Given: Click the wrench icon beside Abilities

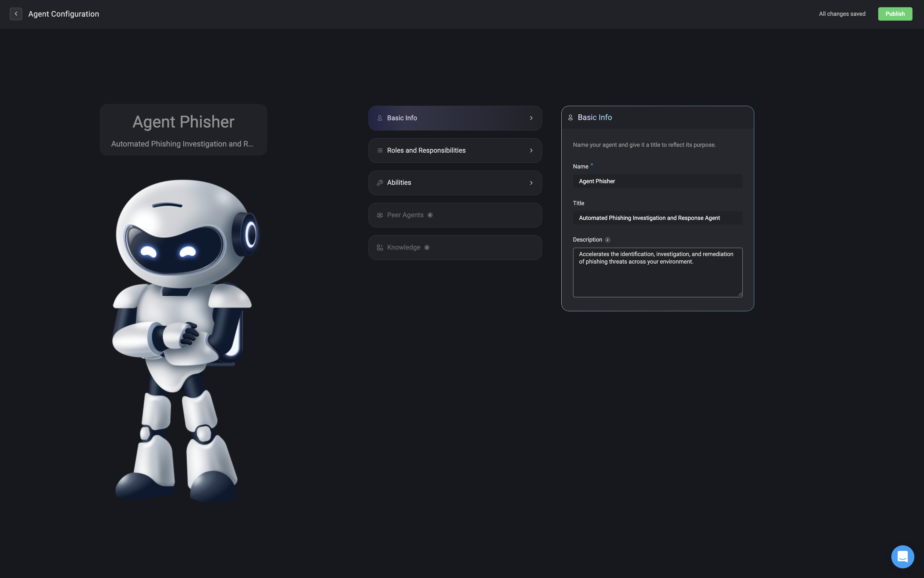Looking at the screenshot, I should click(x=380, y=183).
